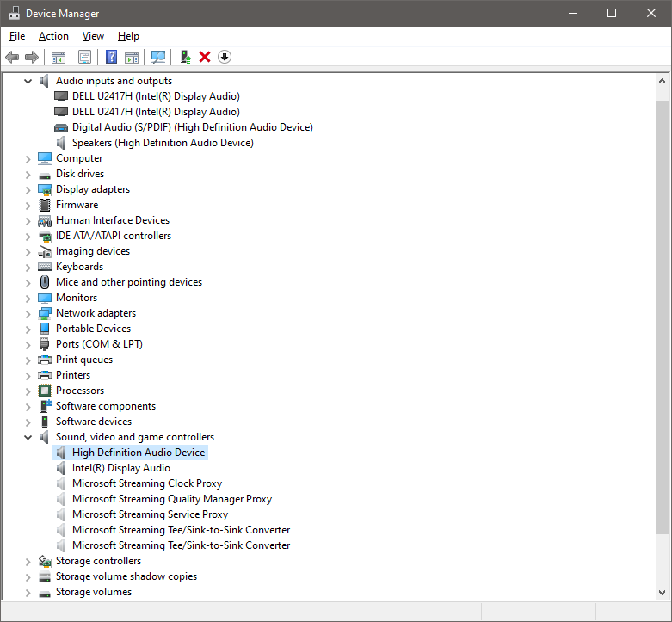
Task: Open the View menu
Action: coord(93,36)
